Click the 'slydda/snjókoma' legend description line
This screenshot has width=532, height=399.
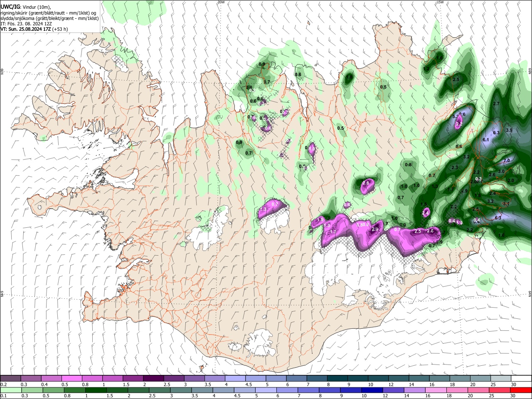coord(49,18)
